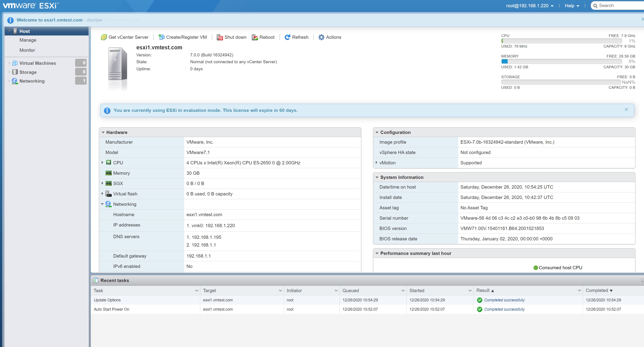Collapse the System Information panel
644x347 pixels.
point(377,177)
